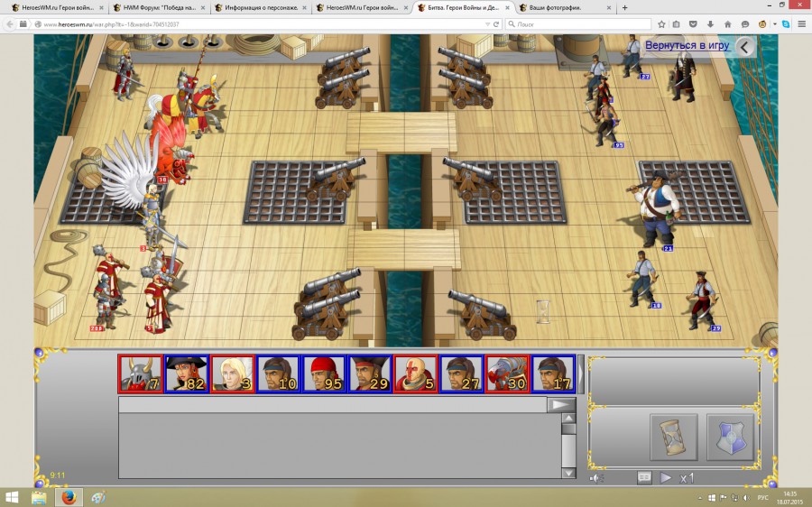Bookmark this page with star icon

(x=661, y=24)
